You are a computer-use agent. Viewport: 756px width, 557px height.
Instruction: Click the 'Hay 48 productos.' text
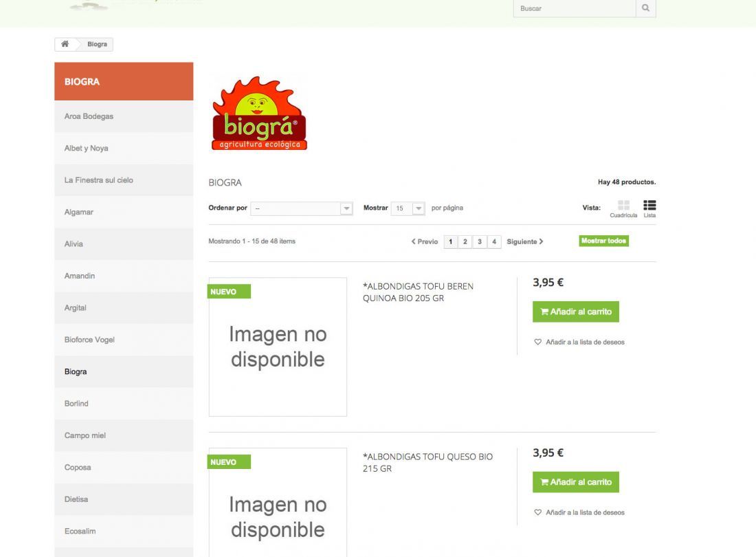click(x=627, y=182)
